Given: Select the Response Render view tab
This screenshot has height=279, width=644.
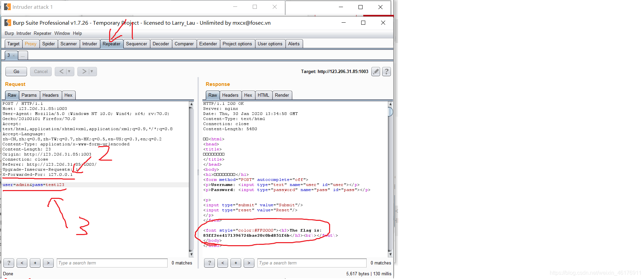Looking at the screenshot, I should [282, 95].
